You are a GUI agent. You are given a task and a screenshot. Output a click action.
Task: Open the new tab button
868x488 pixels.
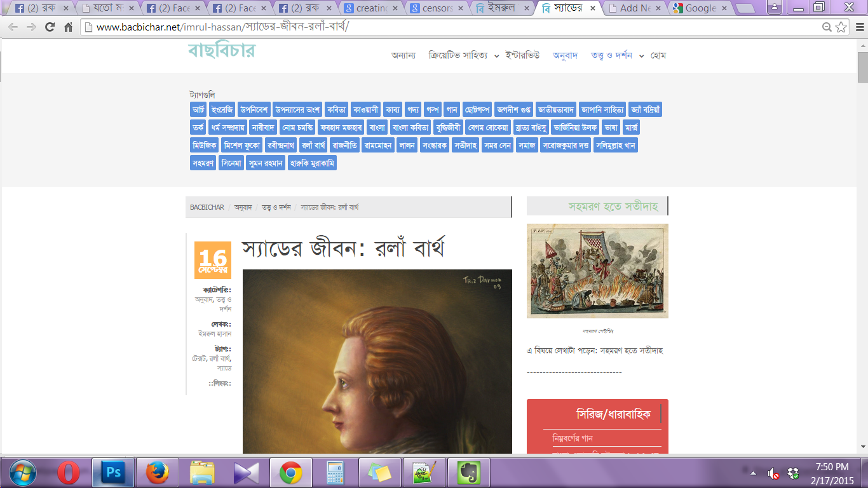coord(745,8)
